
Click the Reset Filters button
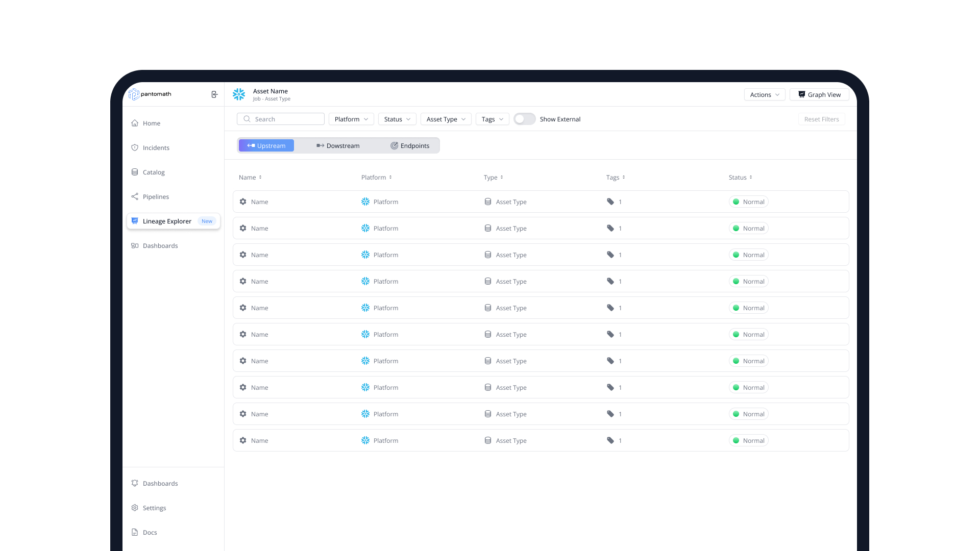click(822, 119)
